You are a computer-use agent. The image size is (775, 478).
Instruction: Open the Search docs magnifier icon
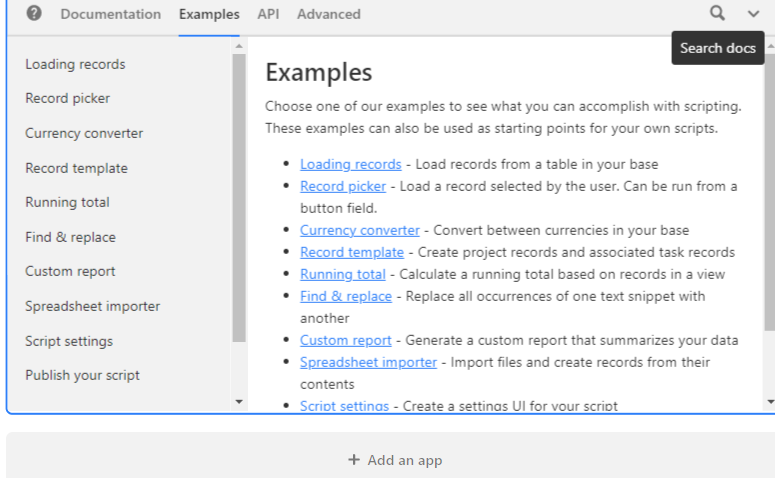(717, 13)
